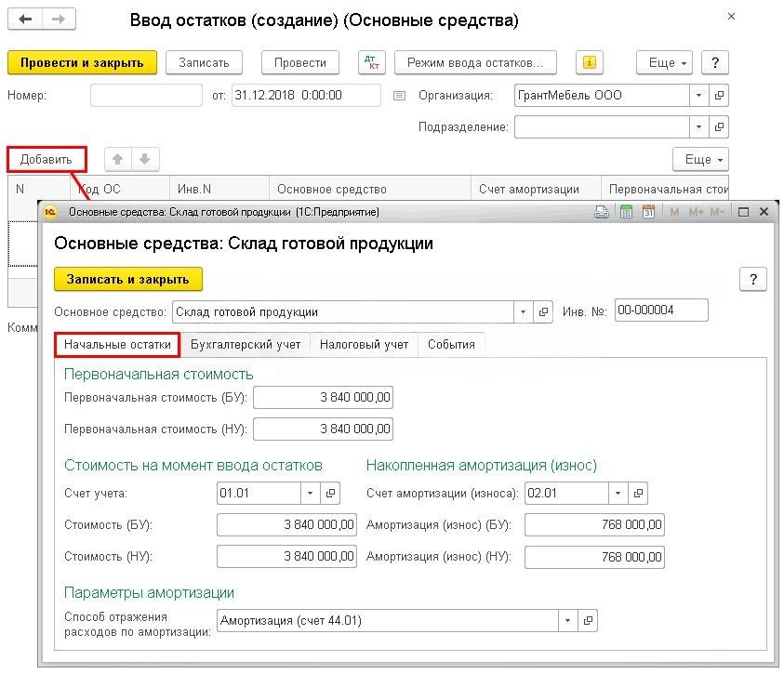Image resolution: width=784 pixels, height=674 pixels.
Task: Click the list icon next to the date field
Action: 399,96
